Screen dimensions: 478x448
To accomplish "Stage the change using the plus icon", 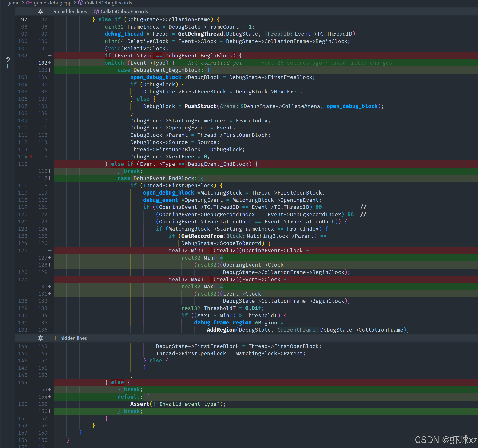I will point(8,66).
